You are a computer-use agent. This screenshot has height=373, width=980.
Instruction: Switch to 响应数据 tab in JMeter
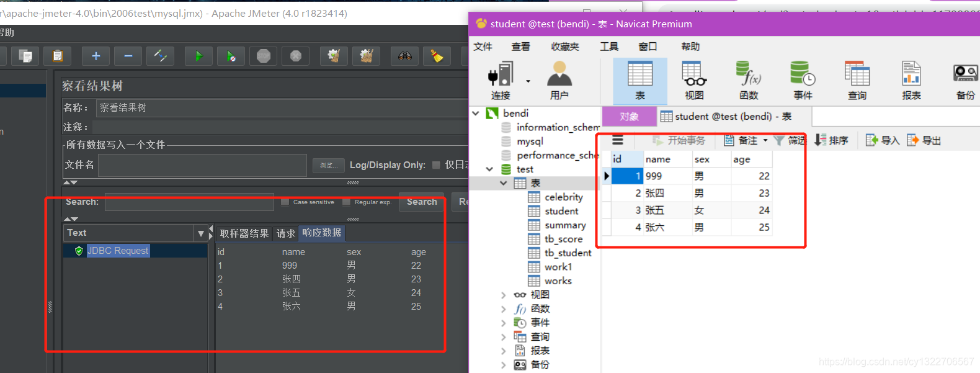322,233
